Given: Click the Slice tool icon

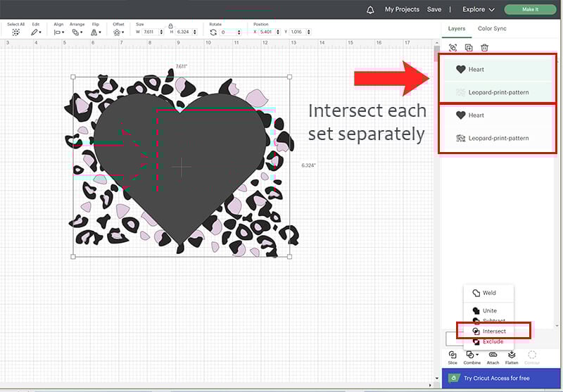Looking at the screenshot, I should (x=452, y=355).
